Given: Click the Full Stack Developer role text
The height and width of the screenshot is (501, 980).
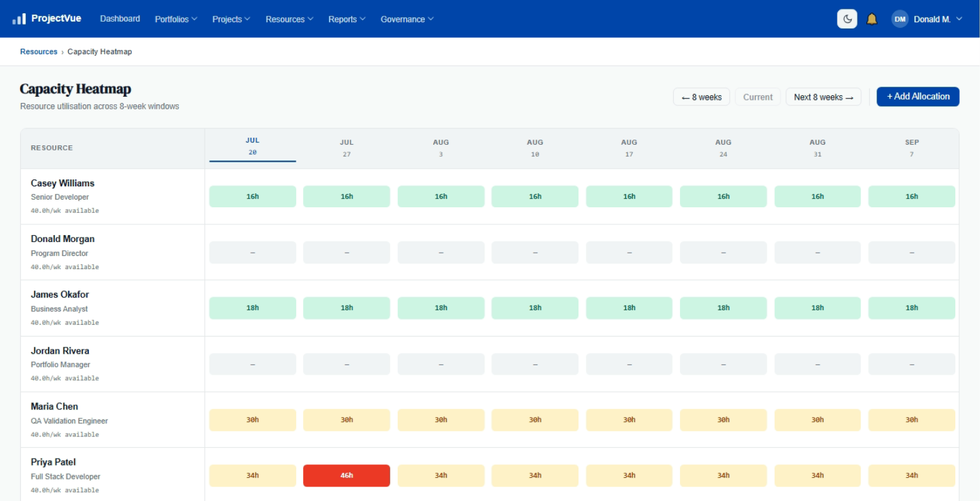Looking at the screenshot, I should pos(66,476).
